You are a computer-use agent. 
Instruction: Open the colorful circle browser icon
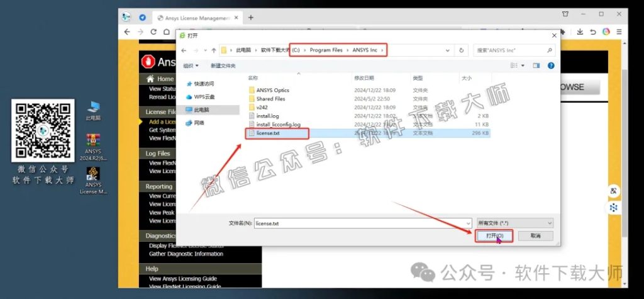tap(606, 31)
